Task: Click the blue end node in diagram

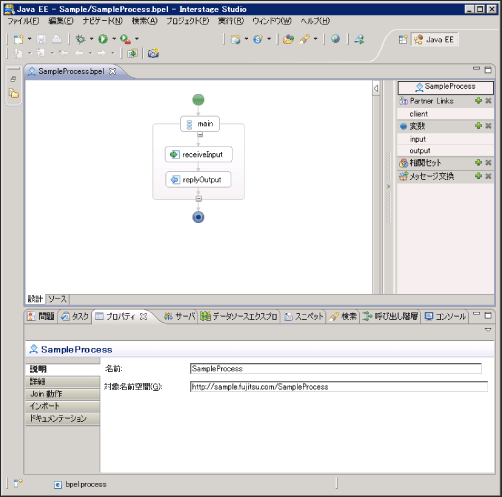Action: coord(198,217)
